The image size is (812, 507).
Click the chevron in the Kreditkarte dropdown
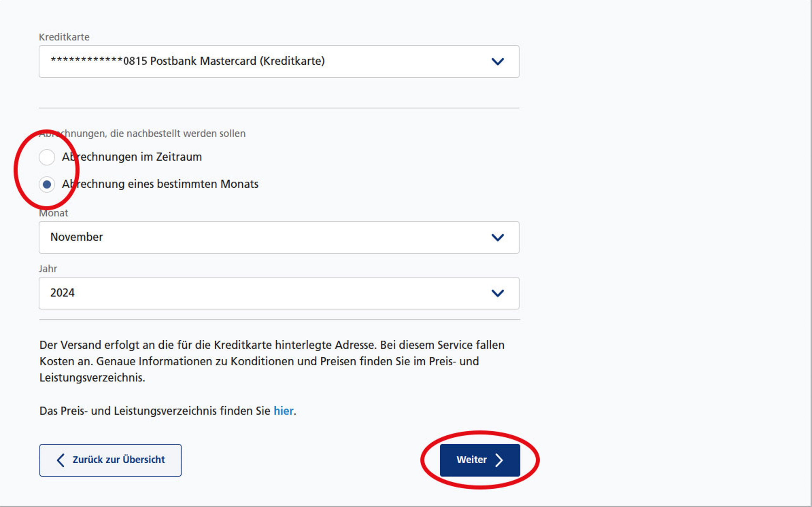tap(497, 62)
